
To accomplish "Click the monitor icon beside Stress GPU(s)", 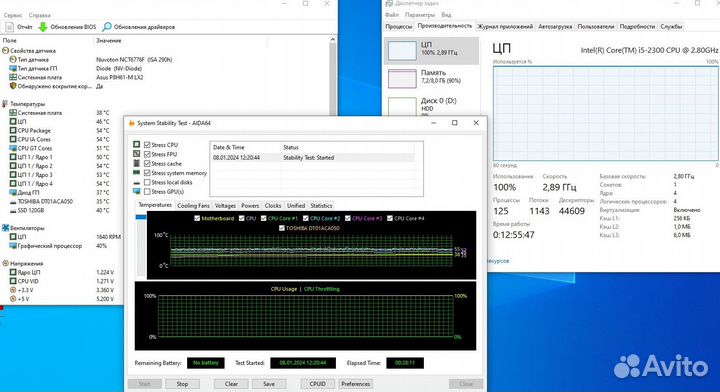I will pyautogui.click(x=136, y=191).
